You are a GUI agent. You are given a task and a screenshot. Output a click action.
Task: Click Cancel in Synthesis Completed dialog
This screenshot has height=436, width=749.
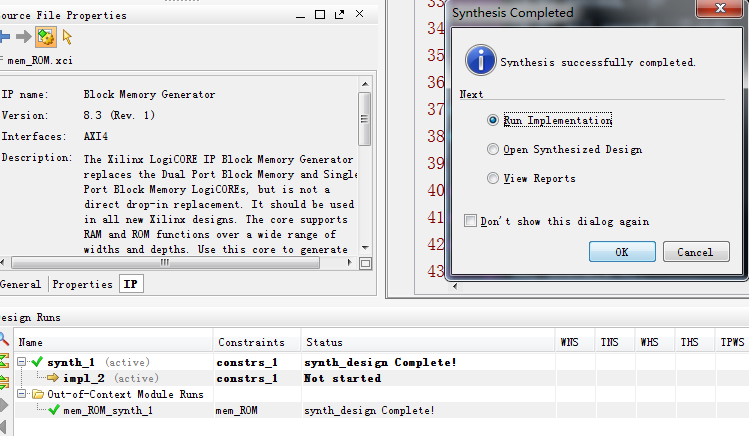pyautogui.click(x=696, y=252)
